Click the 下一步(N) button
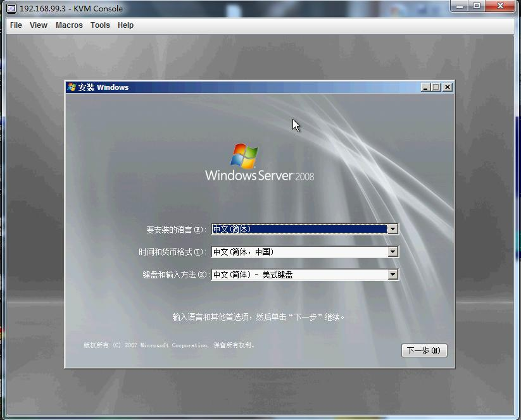Viewport: 521px width, 420px height. 424,350
